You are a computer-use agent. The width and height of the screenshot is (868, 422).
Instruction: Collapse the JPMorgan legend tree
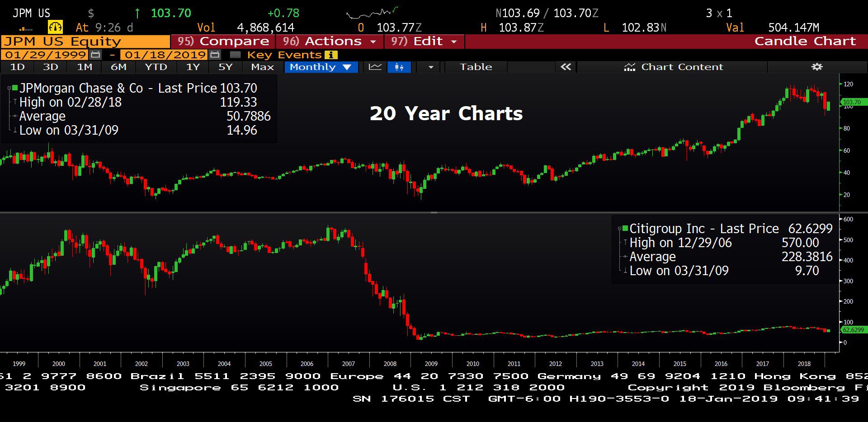9,88
